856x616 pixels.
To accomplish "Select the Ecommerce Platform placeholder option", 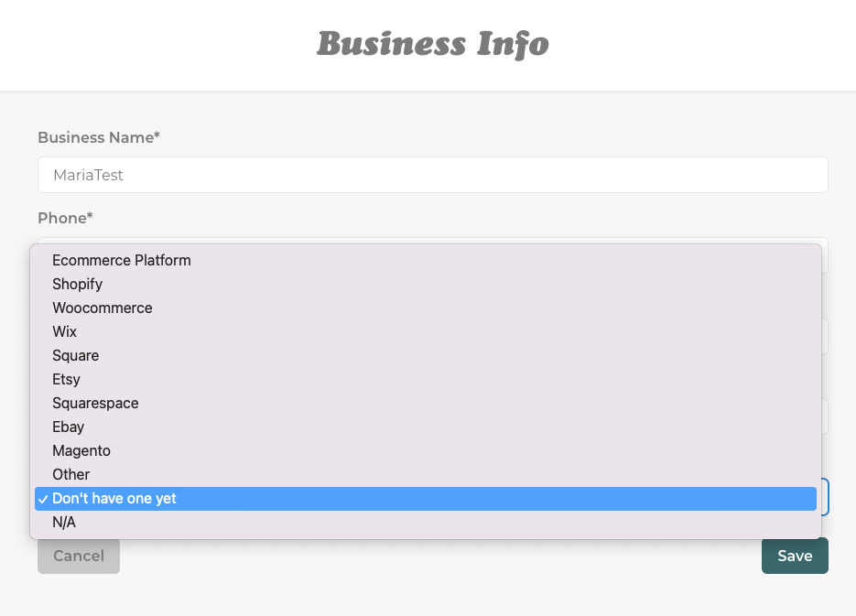I will click(x=426, y=260).
